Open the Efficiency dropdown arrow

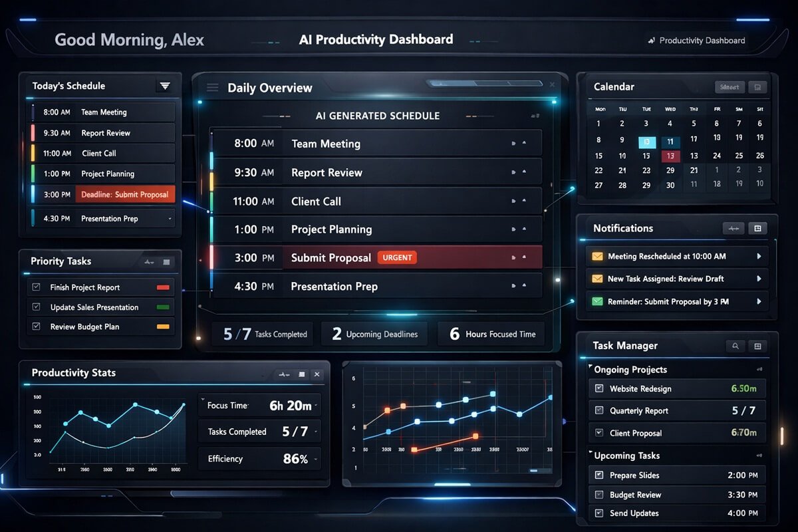pyautogui.click(x=315, y=459)
